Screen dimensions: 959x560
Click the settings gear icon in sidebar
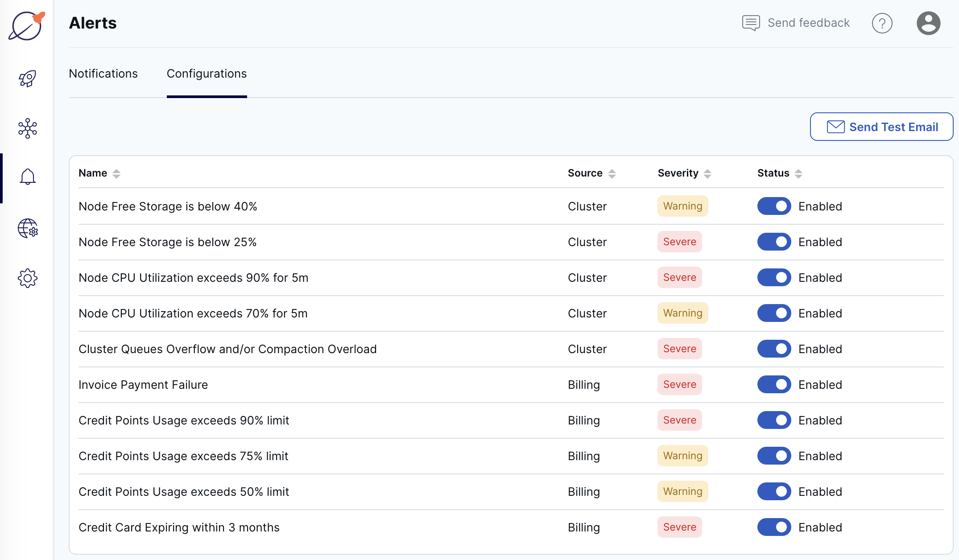click(27, 277)
